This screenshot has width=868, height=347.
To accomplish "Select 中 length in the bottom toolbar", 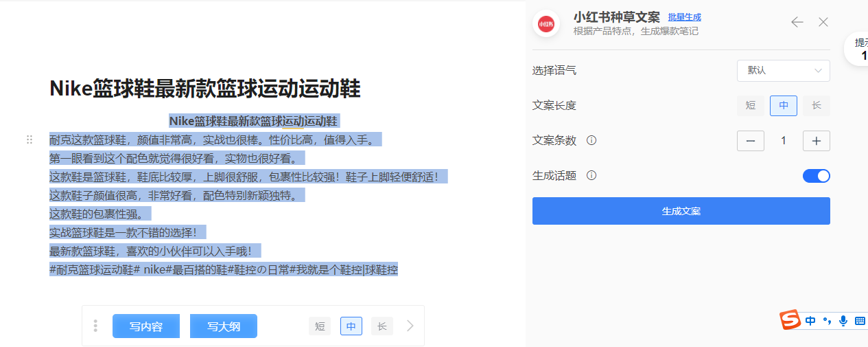I will point(351,326).
